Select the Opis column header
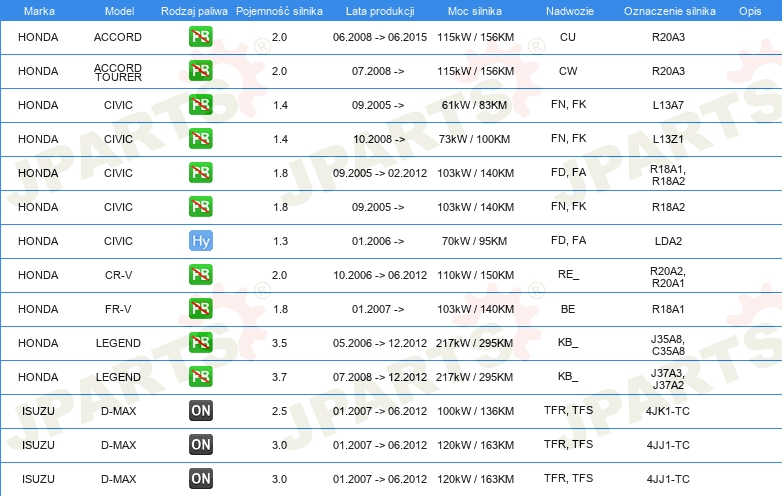 tap(750, 11)
